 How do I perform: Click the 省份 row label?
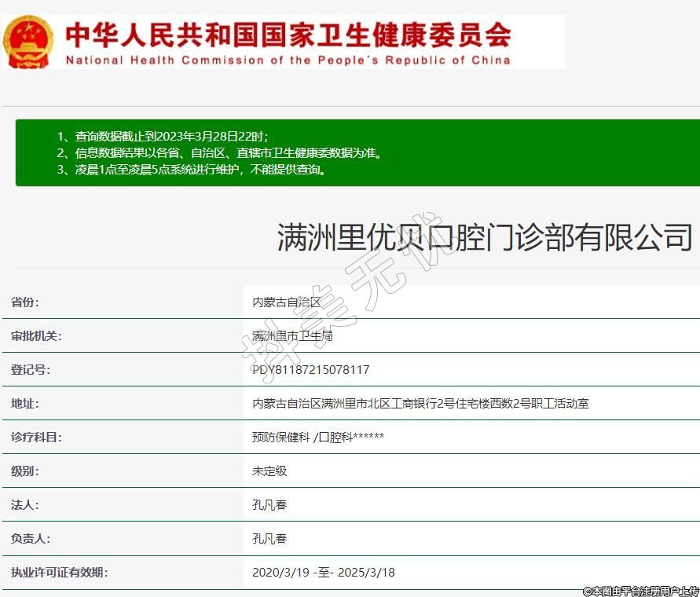coord(25,302)
